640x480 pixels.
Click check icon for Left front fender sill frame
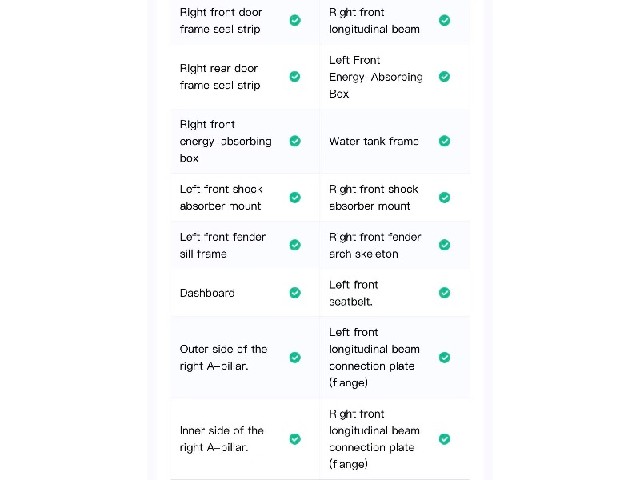[295, 245]
